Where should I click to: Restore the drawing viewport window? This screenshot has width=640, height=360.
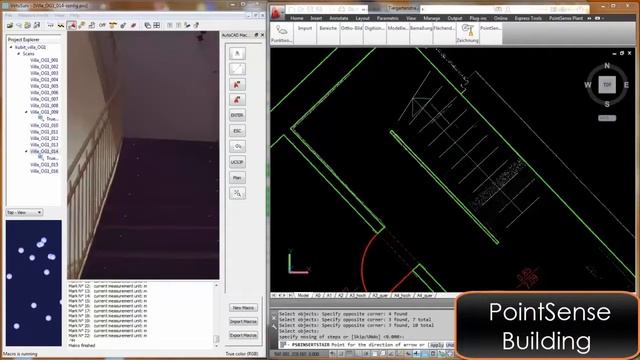[x=622, y=53]
